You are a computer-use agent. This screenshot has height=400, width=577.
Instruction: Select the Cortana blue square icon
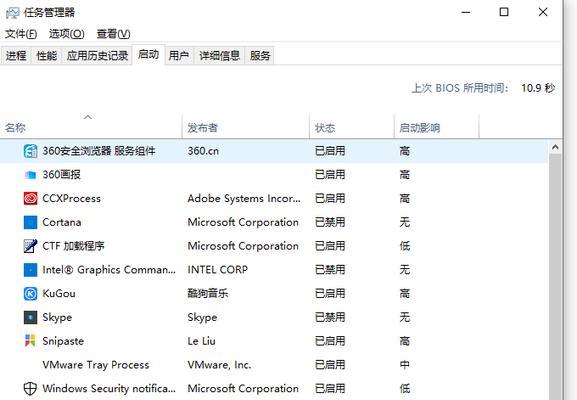point(30,222)
